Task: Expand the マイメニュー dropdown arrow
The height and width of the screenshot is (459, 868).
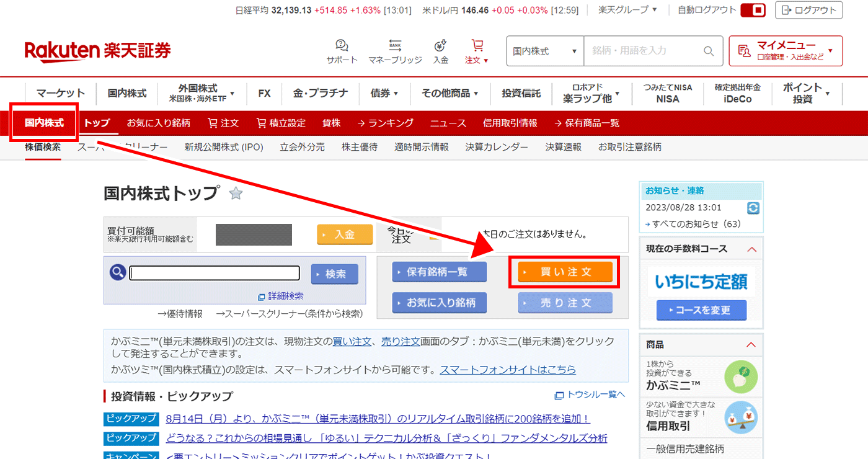Action: (831, 51)
